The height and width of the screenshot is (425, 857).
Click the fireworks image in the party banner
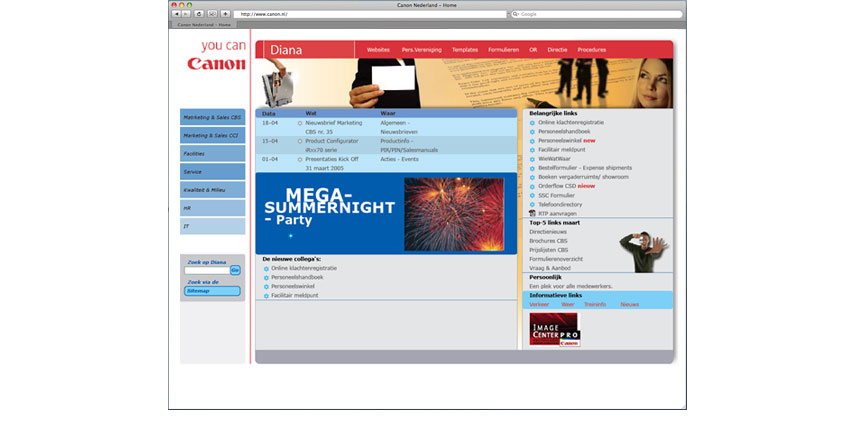tap(454, 214)
